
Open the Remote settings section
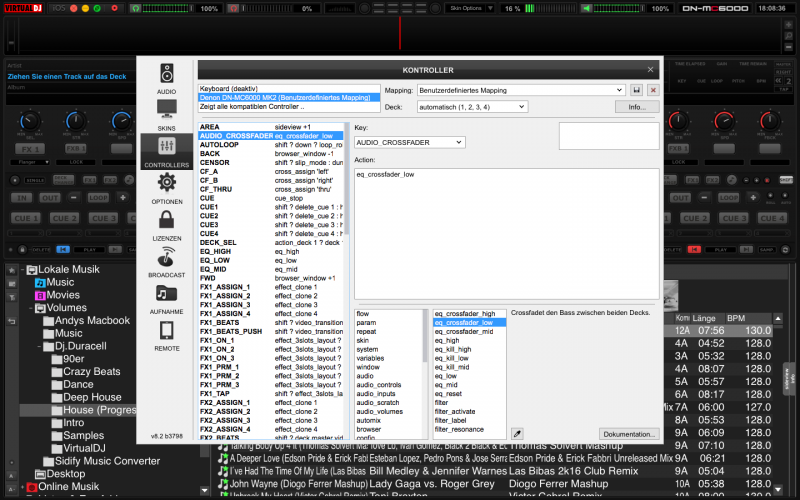point(166,335)
